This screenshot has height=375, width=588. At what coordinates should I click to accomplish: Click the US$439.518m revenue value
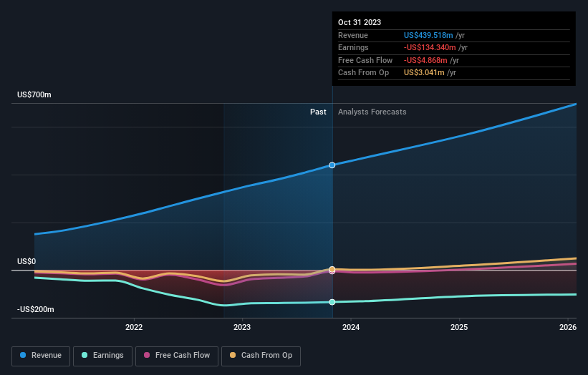428,35
